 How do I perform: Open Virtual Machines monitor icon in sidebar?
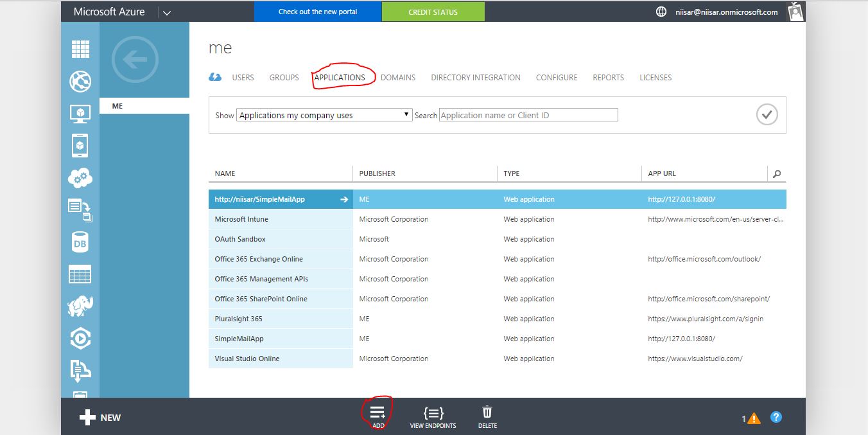(80, 114)
